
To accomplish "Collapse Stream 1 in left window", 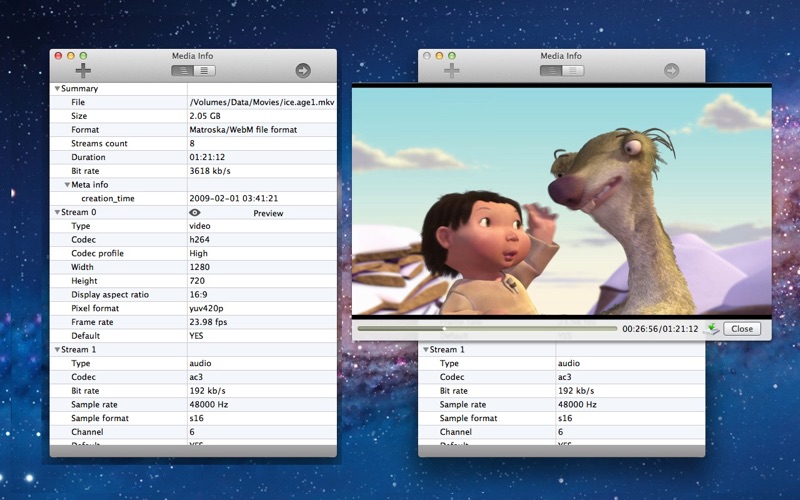I will pyautogui.click(x=57, y=349).
